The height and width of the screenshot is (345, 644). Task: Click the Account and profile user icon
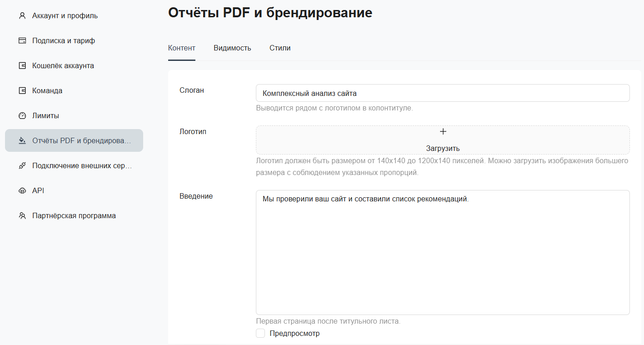point(22,16)
